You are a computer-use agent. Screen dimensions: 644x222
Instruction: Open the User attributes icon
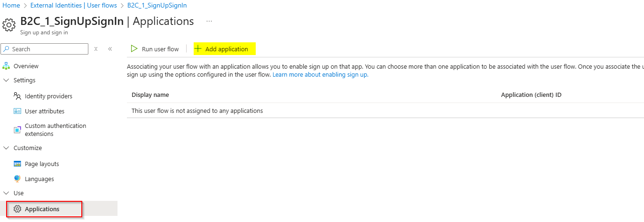click(17, 111)
